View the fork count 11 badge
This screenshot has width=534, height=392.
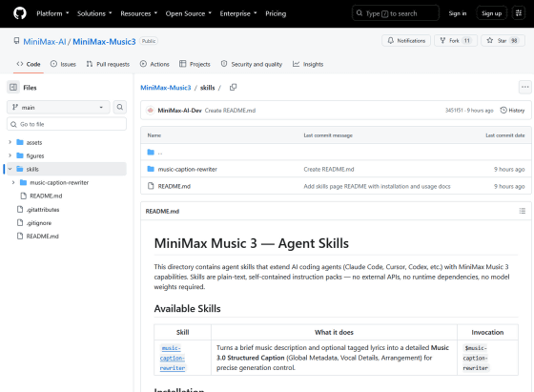[x=467, y=40]
